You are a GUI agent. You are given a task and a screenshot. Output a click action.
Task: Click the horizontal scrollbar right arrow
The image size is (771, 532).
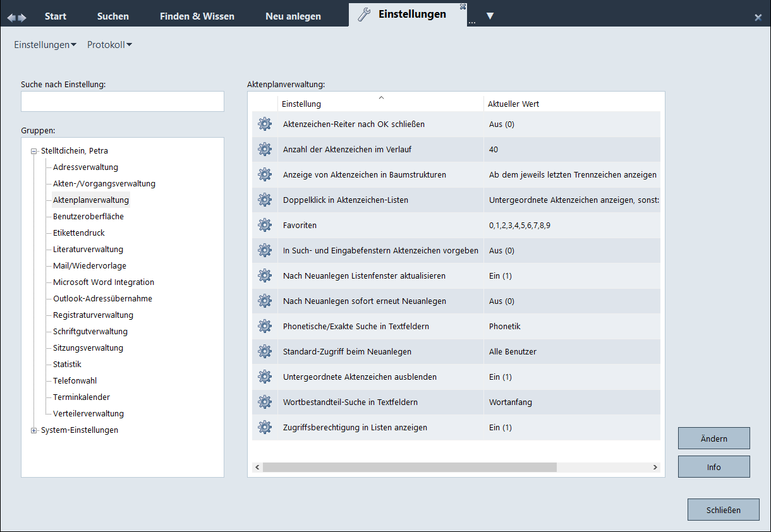click(655, 467)
